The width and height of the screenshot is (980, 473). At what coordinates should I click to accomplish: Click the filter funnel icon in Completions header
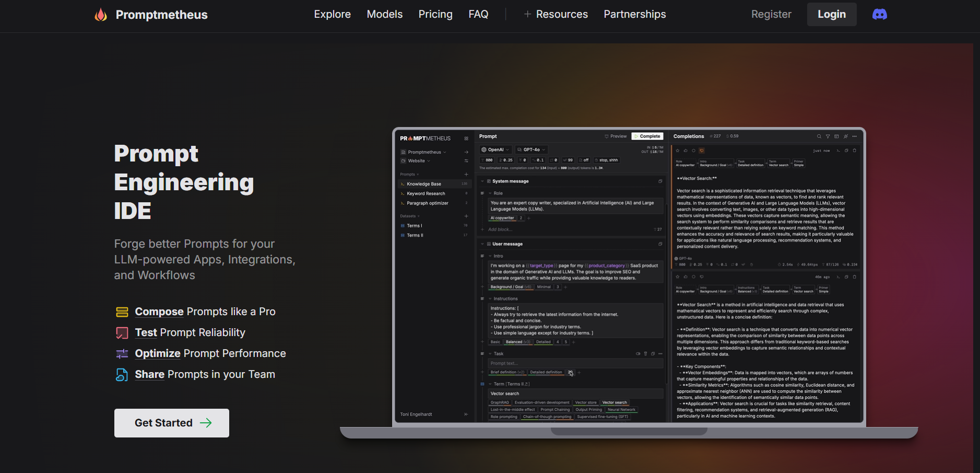click(x=828, y=136)
